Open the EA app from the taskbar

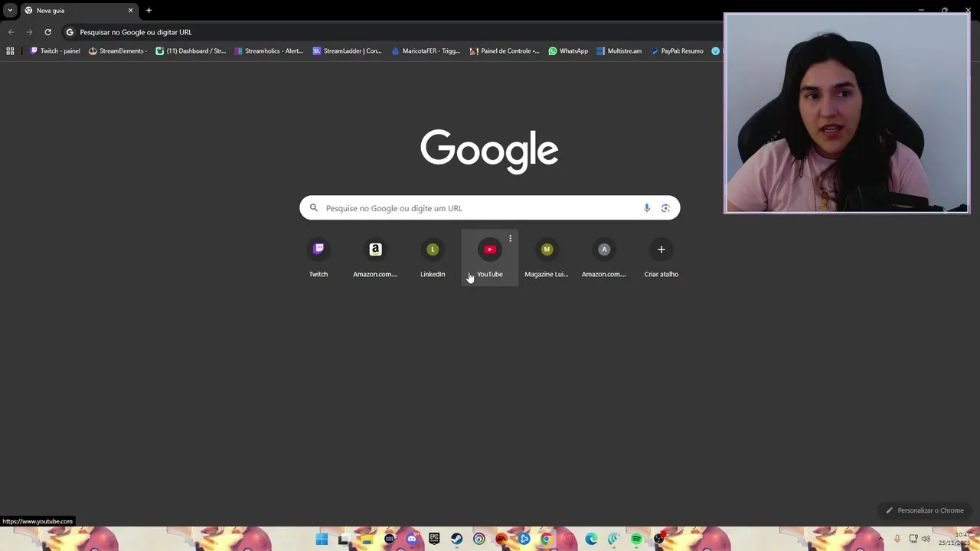pyautogui.click(x=501, y=539)
